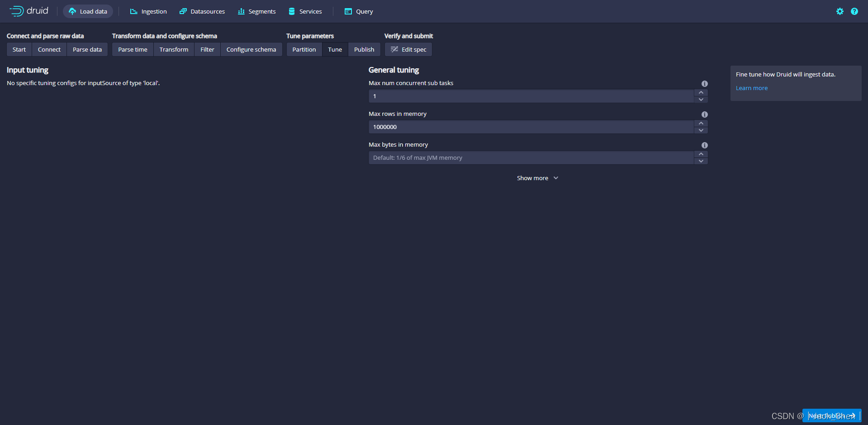Go to the Transform step
868x425 pixels.
point(174,49)
